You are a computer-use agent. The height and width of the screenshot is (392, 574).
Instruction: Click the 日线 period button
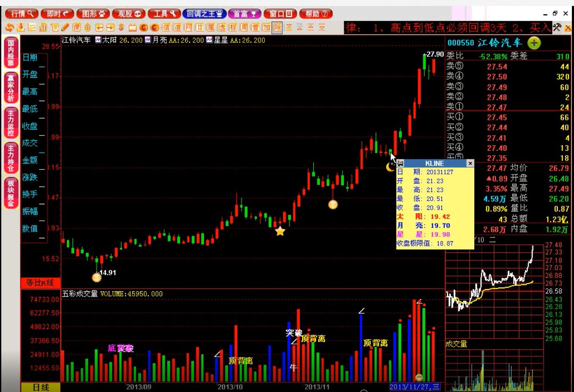(41, 387)
